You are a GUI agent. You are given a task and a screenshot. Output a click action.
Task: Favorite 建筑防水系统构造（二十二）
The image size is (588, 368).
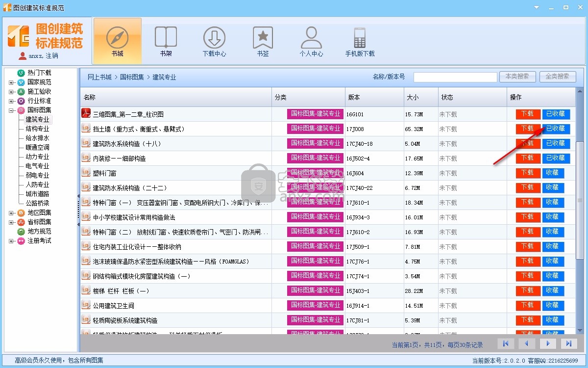pyautogui.click(x=553, y=187)
